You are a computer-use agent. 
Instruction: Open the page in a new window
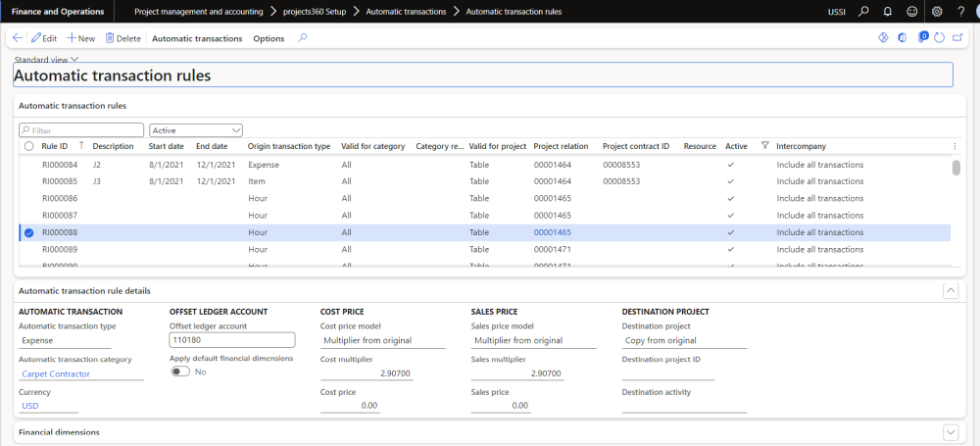(x=957, y=38)
